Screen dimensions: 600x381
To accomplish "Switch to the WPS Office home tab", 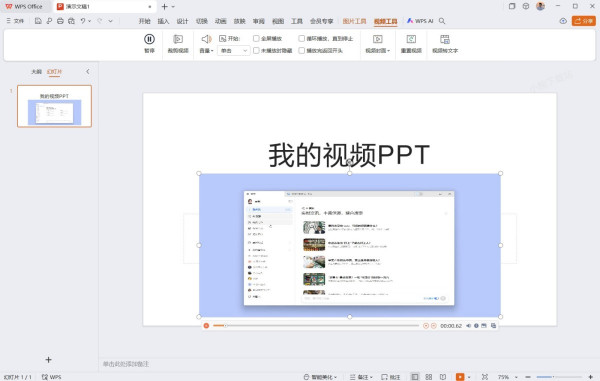I will click(24, 7).
